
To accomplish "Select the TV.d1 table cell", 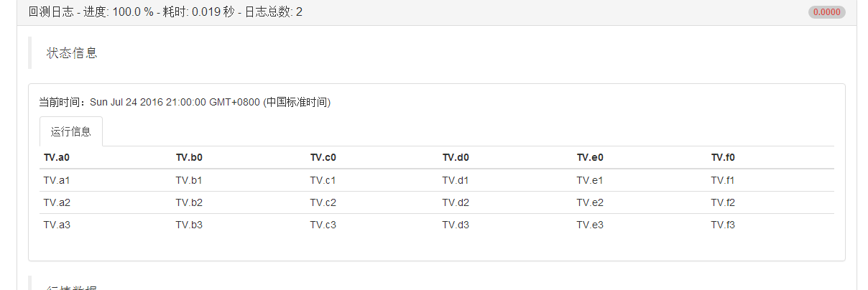I will pyautogui.click(x=456, y=180).
